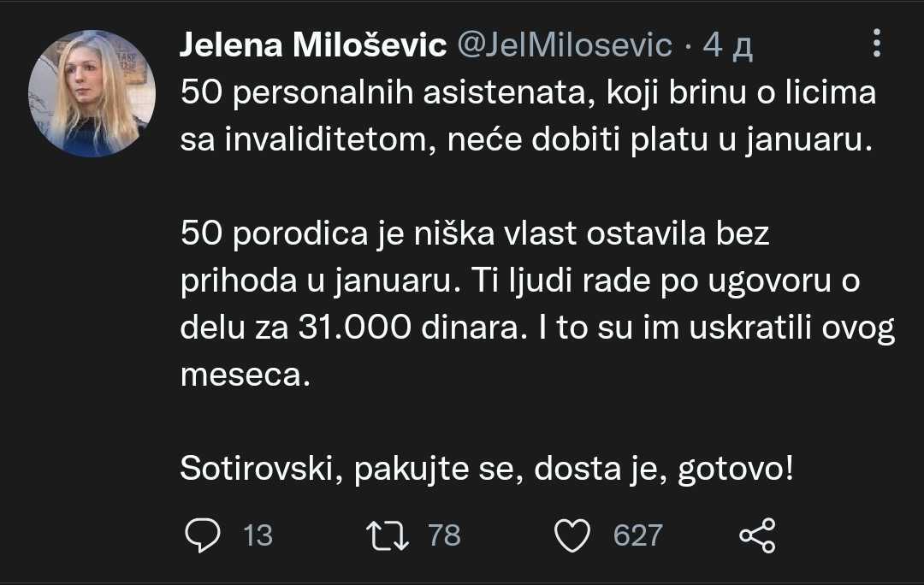Screen dimensions: 924x585
Task: Click the like count 627
Action: click(x=638, y=535)
